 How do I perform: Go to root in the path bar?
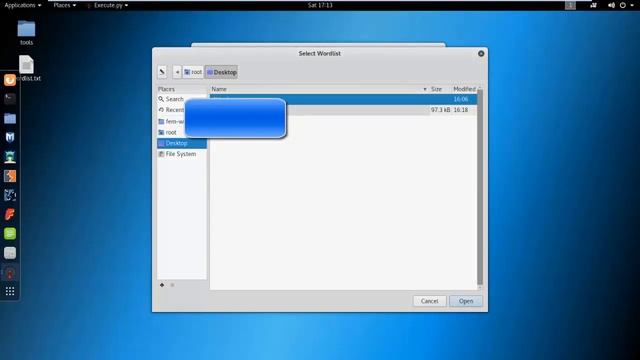[193, 72]
